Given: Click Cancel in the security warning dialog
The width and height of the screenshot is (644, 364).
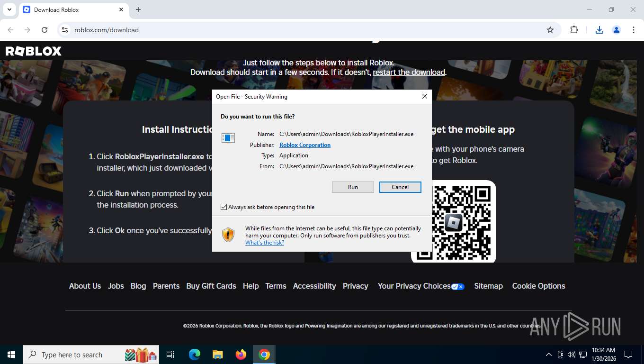Looking at the screenshot, I should (400, 187).
